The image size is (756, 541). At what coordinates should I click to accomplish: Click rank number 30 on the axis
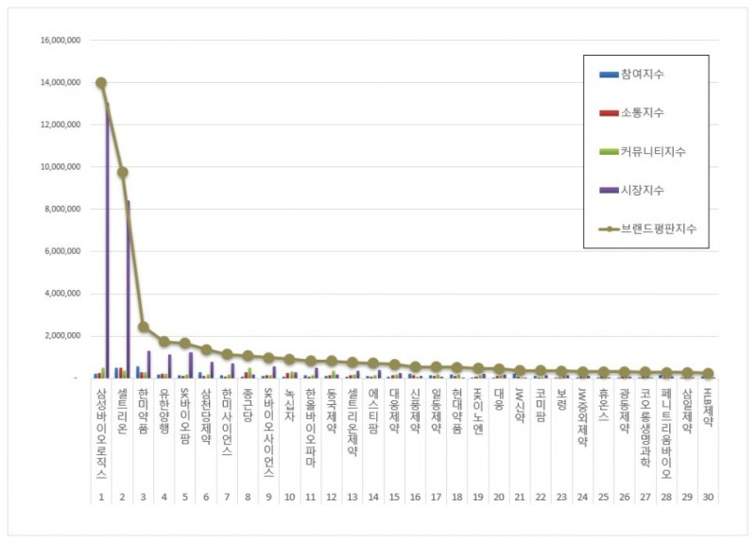click(708, 498)
